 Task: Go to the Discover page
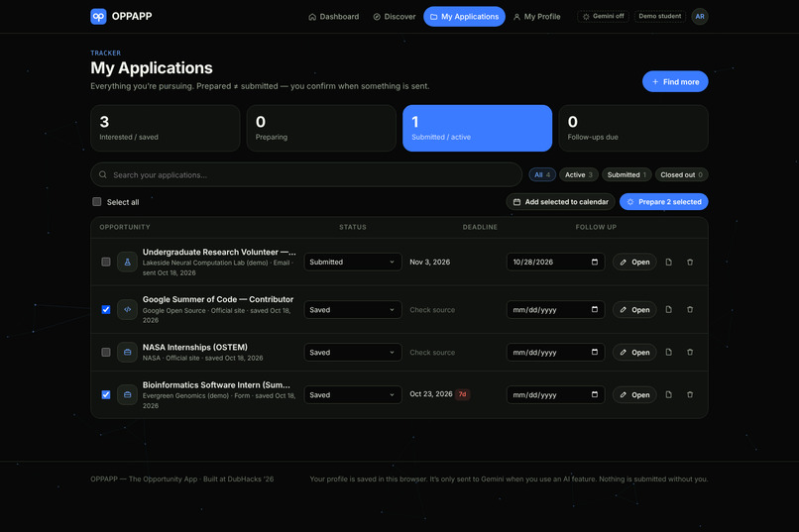[395, 17]
